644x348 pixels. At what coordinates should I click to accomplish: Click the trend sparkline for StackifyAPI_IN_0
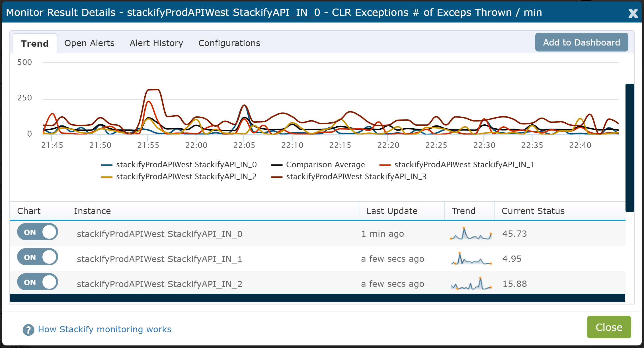pyautogui.click(x=471, y=233)
